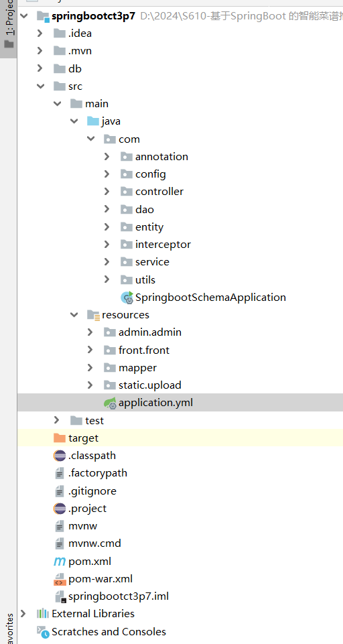Expand the config package
This screenshot has width=343, height=644.
click(107, 174)
